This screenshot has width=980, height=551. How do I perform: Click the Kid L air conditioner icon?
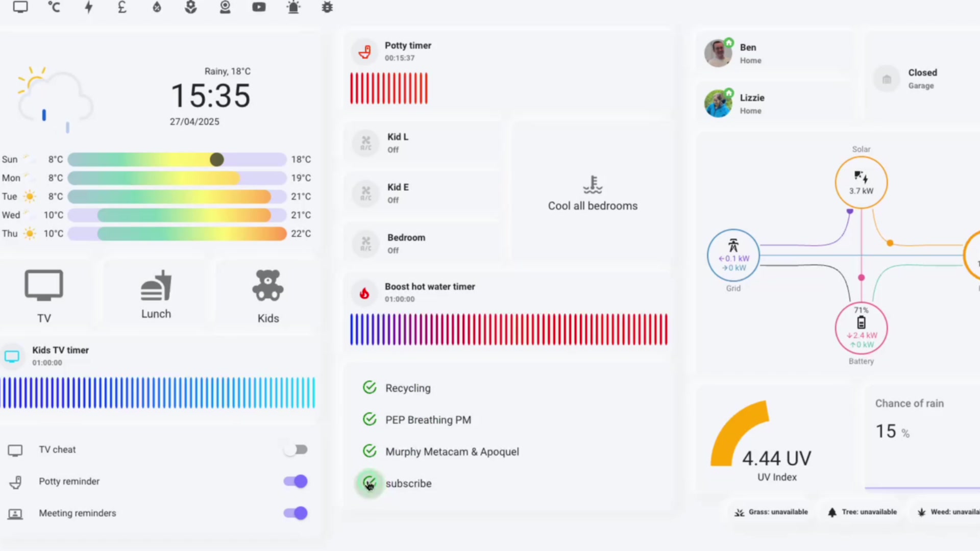[x=366, y=143]
